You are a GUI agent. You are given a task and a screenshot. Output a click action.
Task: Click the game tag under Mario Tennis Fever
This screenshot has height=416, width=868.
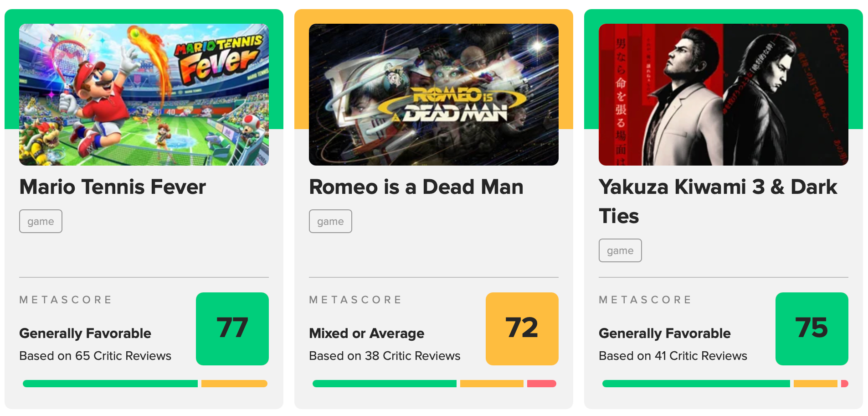click(x=41, y=222)
